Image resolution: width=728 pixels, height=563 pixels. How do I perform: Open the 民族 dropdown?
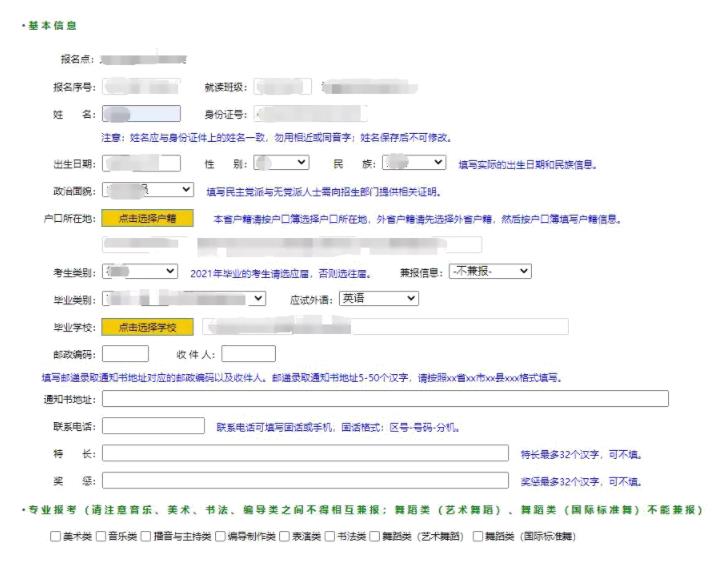[x=414, y=162]
